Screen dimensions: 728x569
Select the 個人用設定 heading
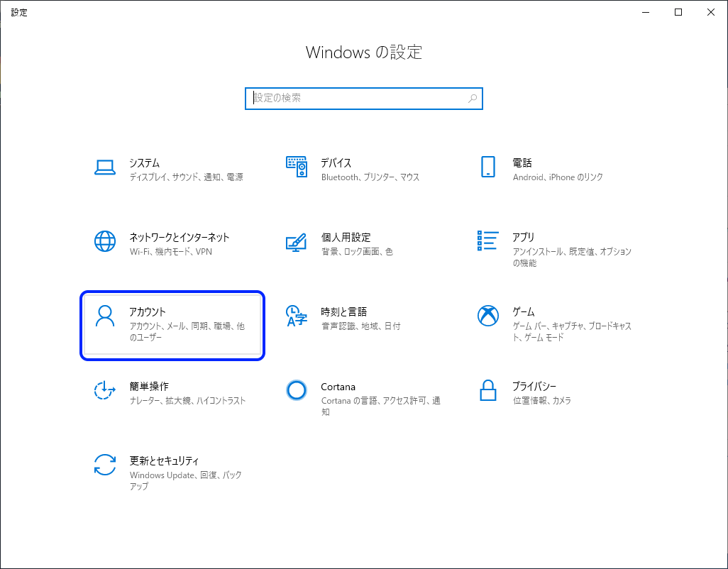point(346,237)
